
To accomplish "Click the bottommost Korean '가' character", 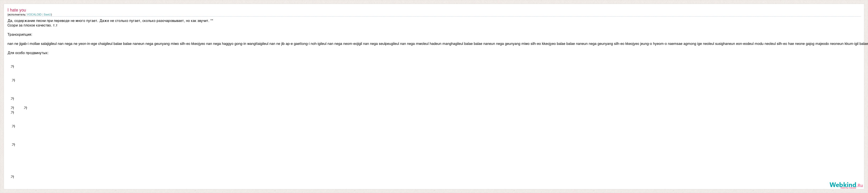I will (12, 177).
